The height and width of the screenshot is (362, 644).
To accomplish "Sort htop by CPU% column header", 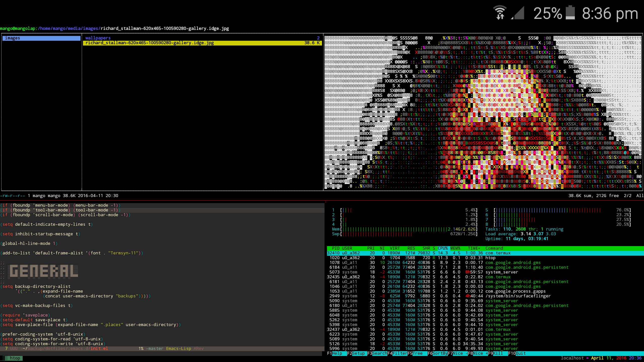I will pyautogui.click(x=443, y=248).
